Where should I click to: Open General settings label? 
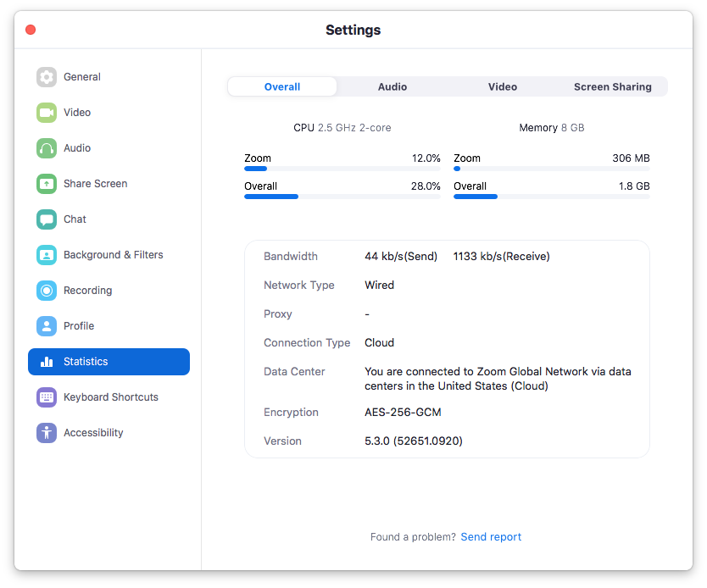point(82,77)
